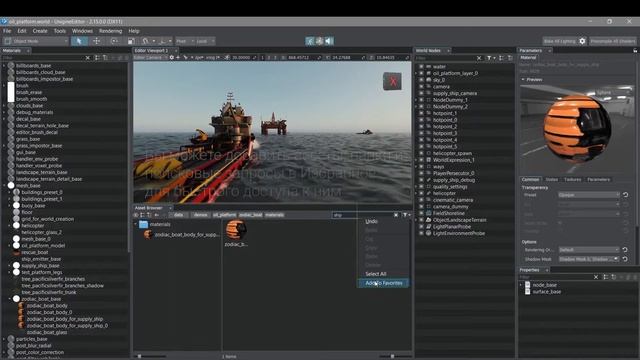Viewport: 640px width, 360px height.
Task: Click Bake All Lighting button
Action: [x=560, y=41]
